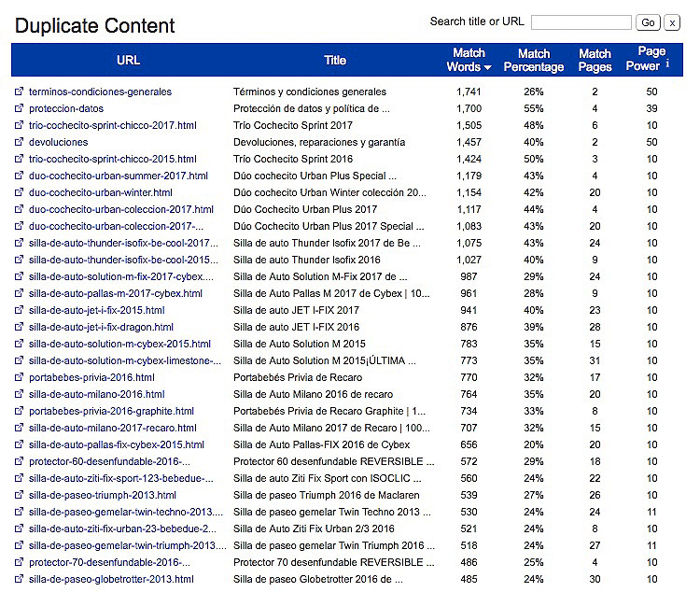Click the Match Words sort arrow

tap(487, 67)
